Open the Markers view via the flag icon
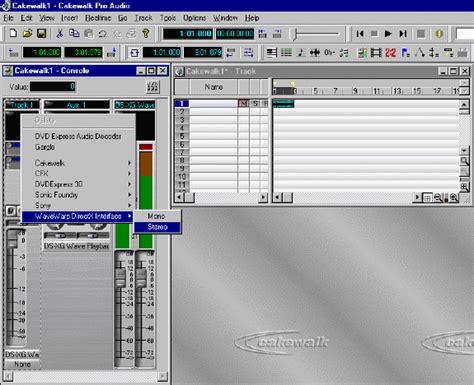Image resolution: width=474 pixels, height=385 pixels. pos(405,53)
